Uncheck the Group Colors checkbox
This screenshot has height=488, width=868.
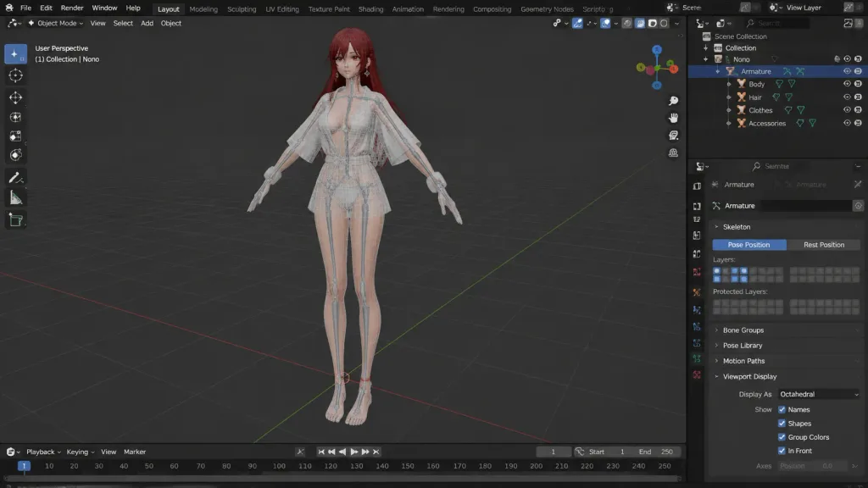[x=782, y=437]
